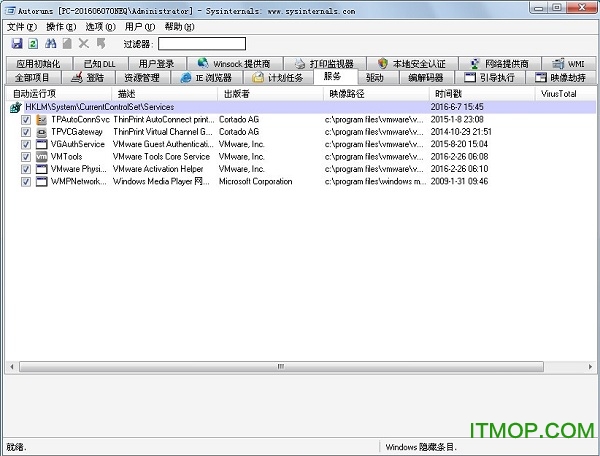Click the VGAuthService service icon
Screen dimensions: 600x456
pos(41,145)
